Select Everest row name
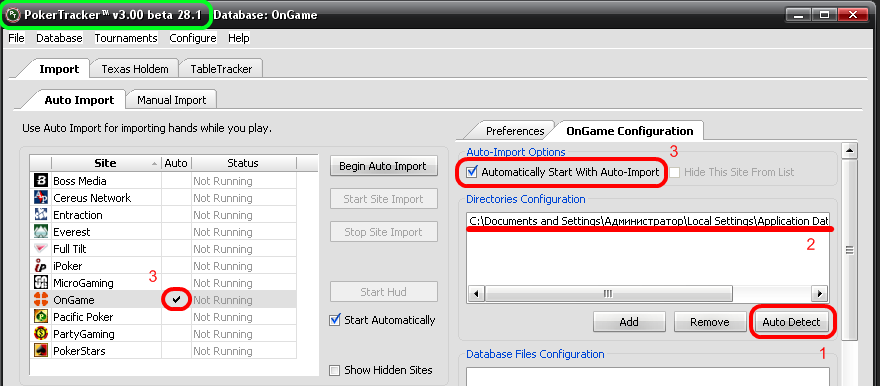The width and height of the screenshot is (880, 386). point(72,232)
